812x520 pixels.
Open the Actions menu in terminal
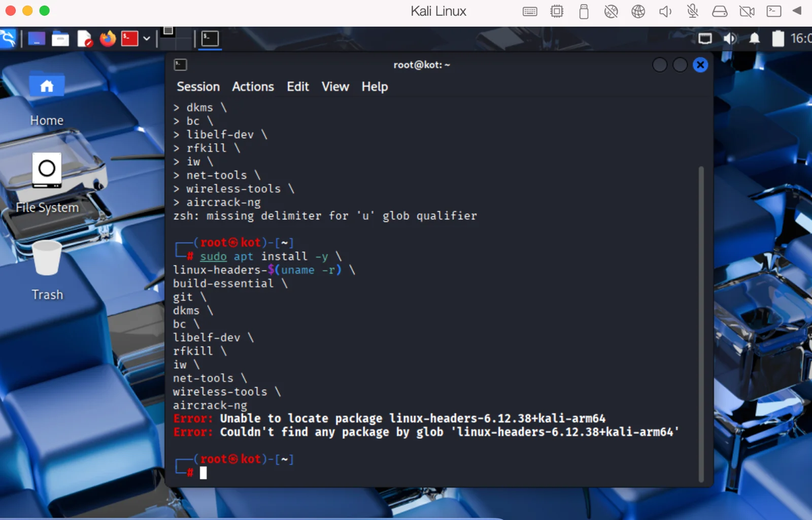(x=253, y=87)
